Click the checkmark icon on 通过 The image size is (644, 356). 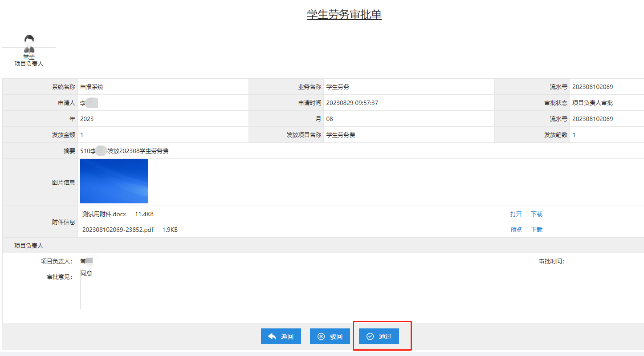point(370,336)
